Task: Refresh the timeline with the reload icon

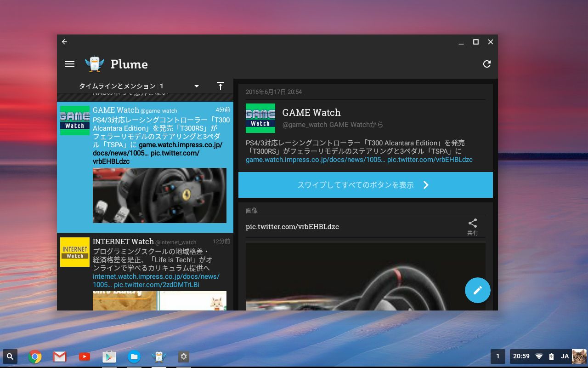Action: tap(487, 64)
